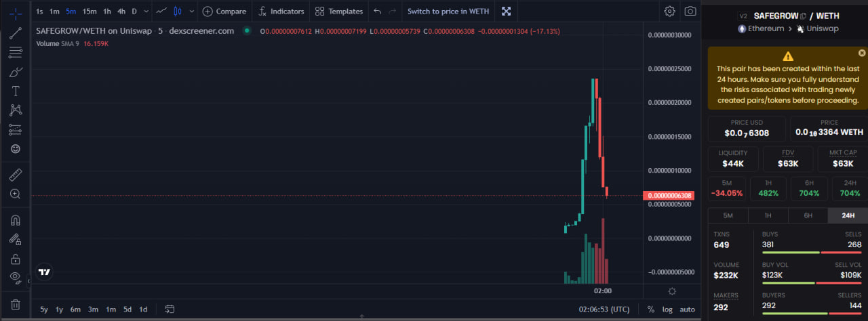
Task: Select the 1H price change box
Action: point(767,189)
